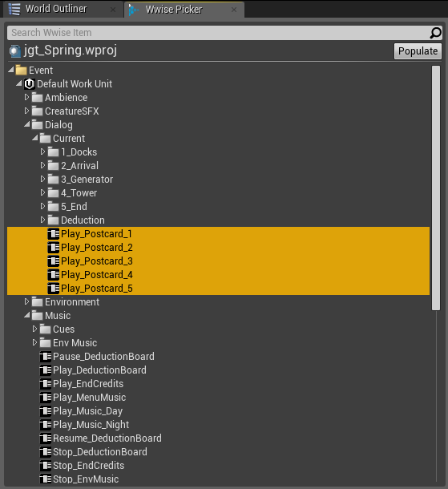The width and height of the screenshot is (448, 489).
Task: Click the jgt_Spring.wproj project icon
Action: 15,51
